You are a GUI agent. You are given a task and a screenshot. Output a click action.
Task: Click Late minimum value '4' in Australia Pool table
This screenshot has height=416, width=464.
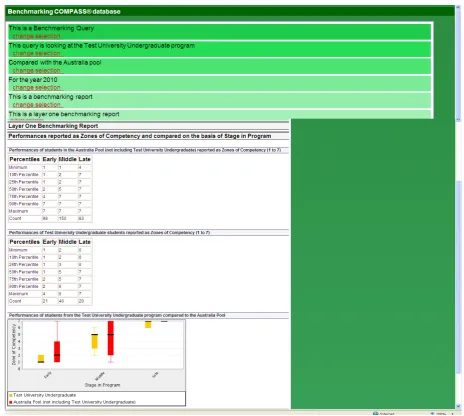pyautogui.click(x=80, y=167)
